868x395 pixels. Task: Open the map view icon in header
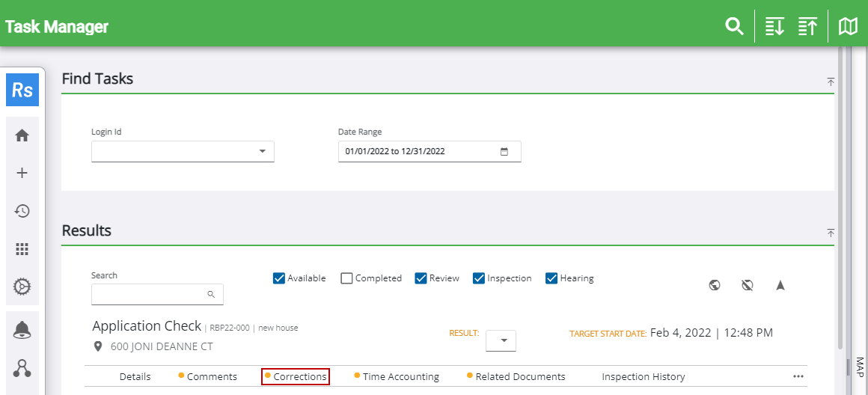pos(848,26)
